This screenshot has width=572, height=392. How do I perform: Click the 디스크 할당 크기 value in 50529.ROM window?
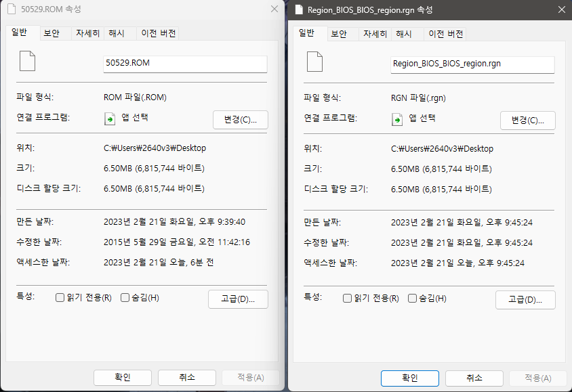(154, 189)
